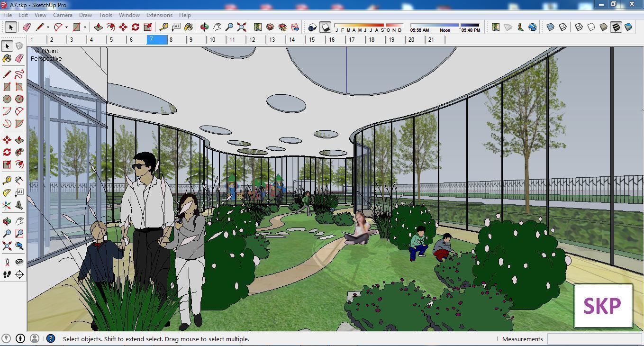The height and width of the screenshot is (346, 644).
Task: Select the Axes tool in left toolbar
Action: pos(7,205)
